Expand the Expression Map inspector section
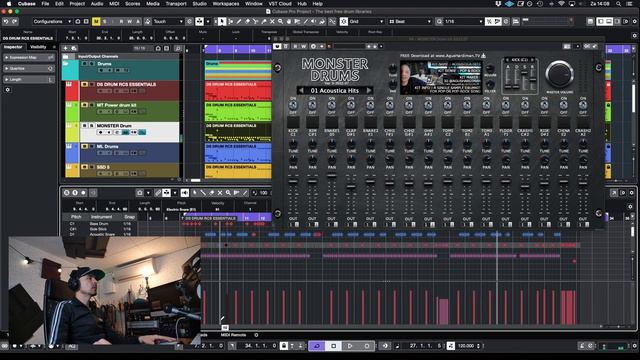 pos(29,58)
